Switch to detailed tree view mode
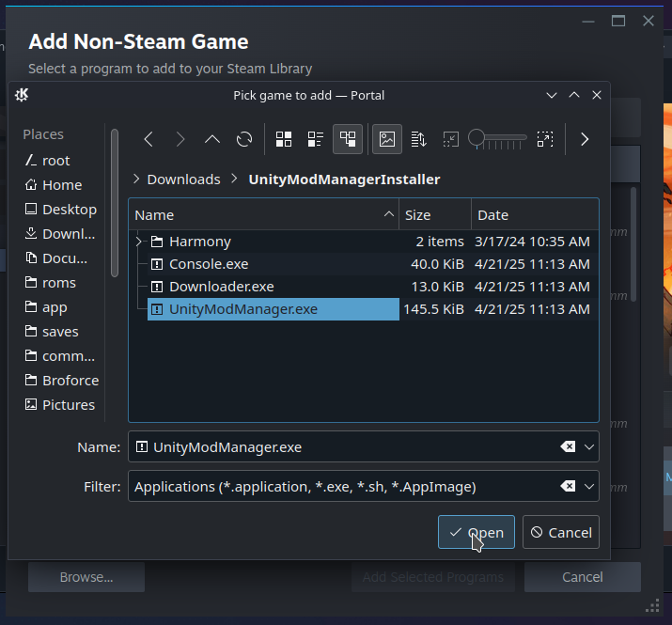672x625 pixels. point(348,139)
